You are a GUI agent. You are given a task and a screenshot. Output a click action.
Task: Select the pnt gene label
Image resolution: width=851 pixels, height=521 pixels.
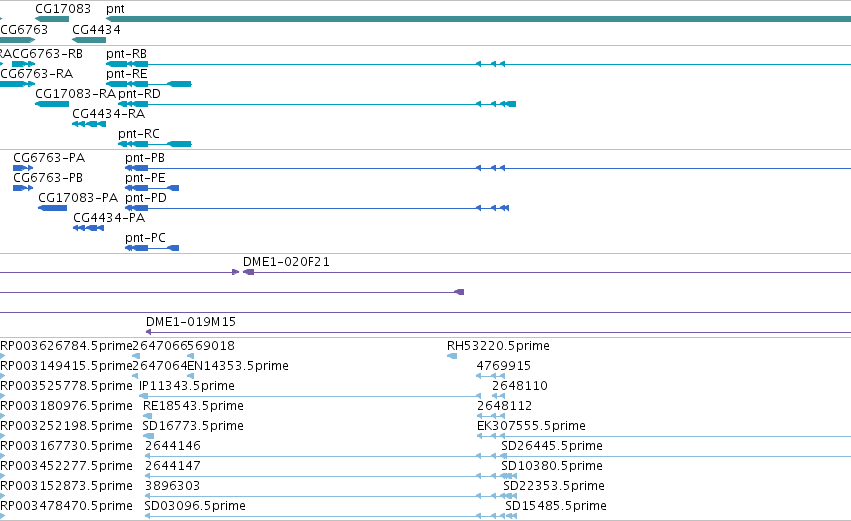click(x=115, y=9)
